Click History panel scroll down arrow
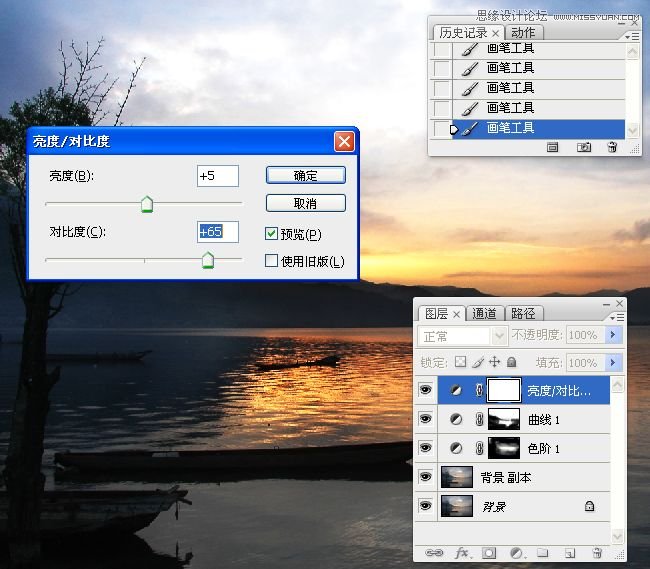Screen dimensions: 650x569 (632, 131)
